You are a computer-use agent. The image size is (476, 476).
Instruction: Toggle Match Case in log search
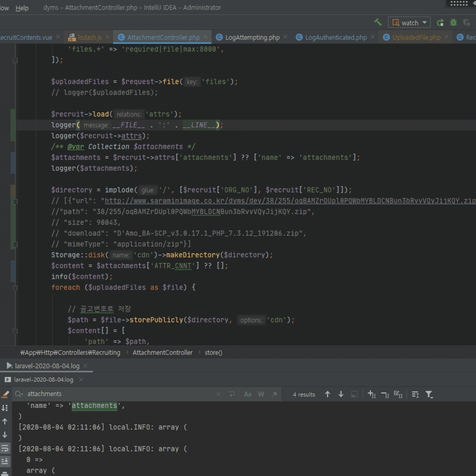pyautogui.click(x=248, y=394)
